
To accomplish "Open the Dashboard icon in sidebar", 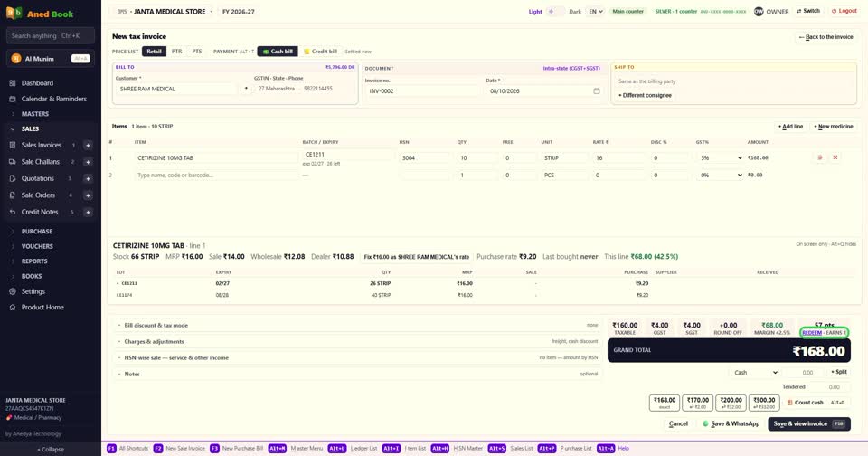I will point(12,83).
